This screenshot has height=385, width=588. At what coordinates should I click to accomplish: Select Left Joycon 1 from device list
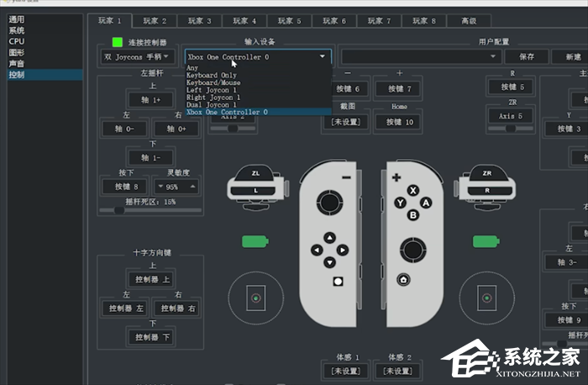pyautogui.click(x=259, y=90)
